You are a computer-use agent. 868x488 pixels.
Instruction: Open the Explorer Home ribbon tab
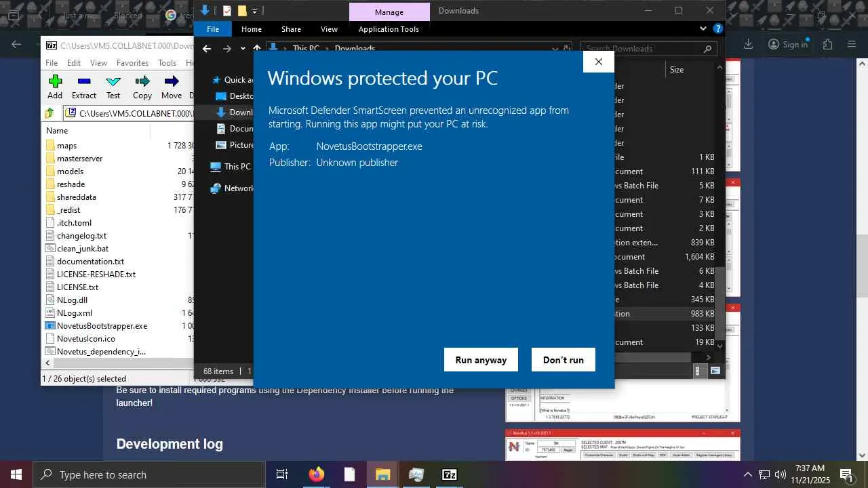tap(252, 29)
